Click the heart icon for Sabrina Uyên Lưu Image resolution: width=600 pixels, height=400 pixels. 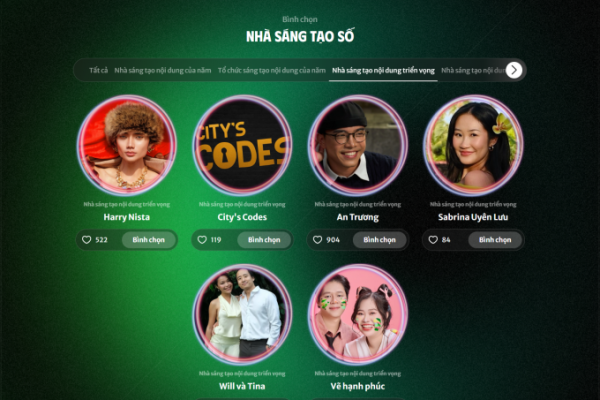pos(433,240)
